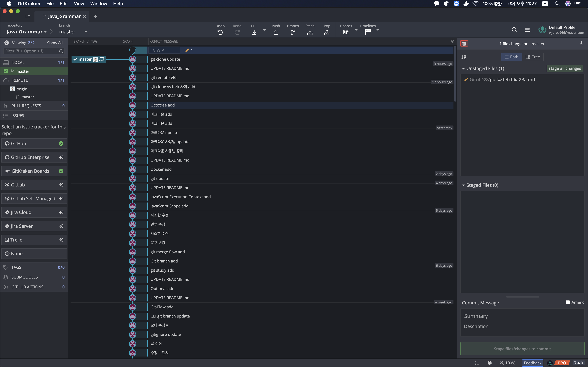Click the Stash icon
This screenshot has width=588, height=367.
point(310,32)
